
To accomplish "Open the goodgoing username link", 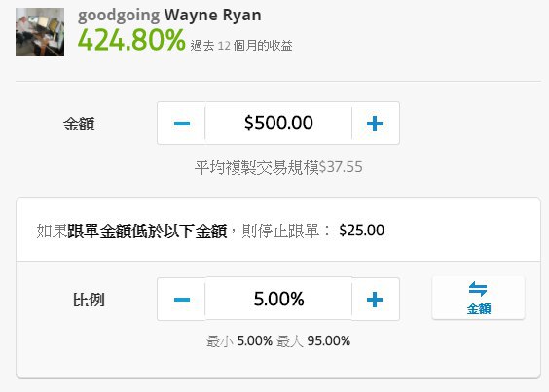I will pyautogui.click(x=119, y=17).
